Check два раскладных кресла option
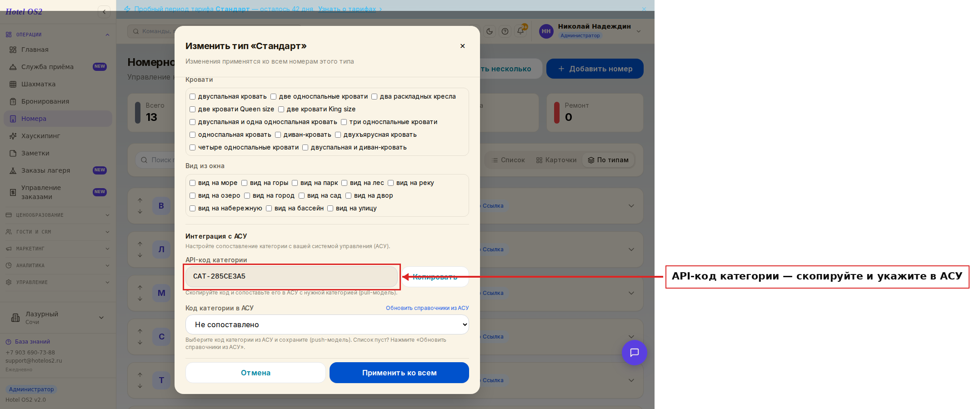Screen dimensions: 980x409 [375, 96]
